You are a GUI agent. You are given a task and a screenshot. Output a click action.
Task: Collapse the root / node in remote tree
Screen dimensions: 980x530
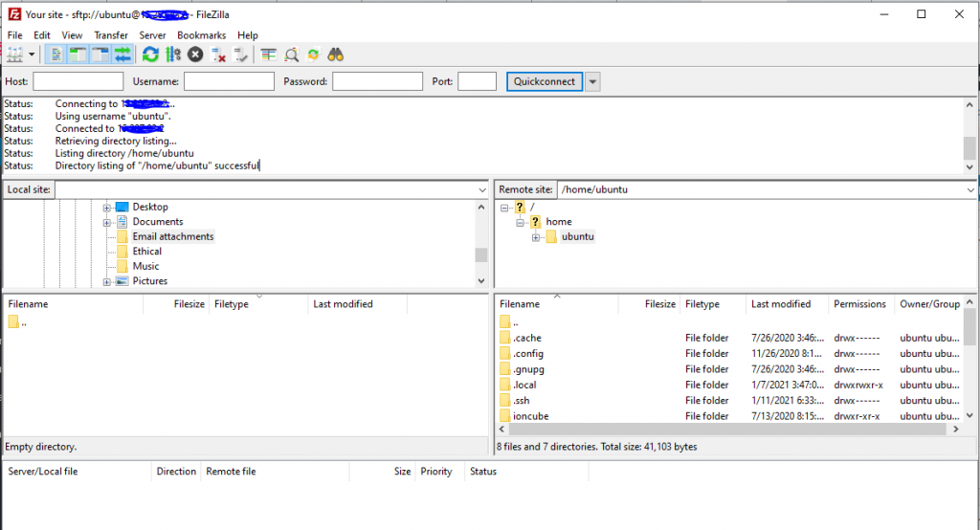click(504, 208)
